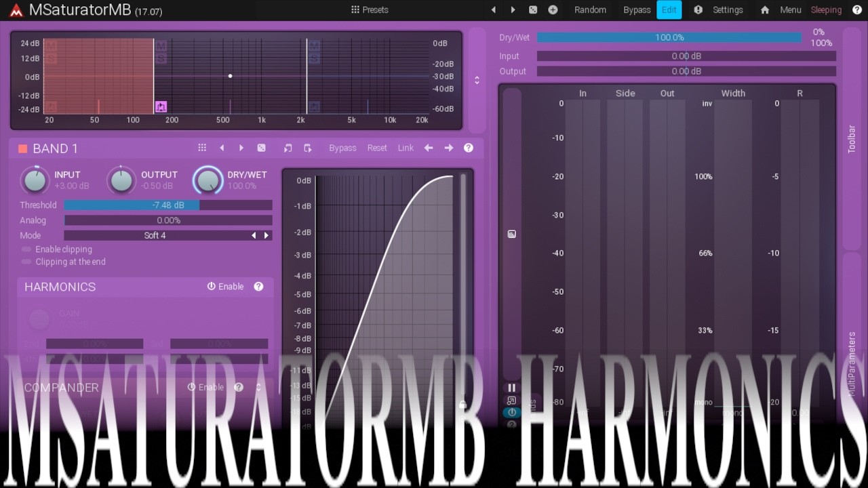The height and width of the screenshot is (488, 868).
Task: Expand the band graph resize arrows
Action: coord(477,80)
